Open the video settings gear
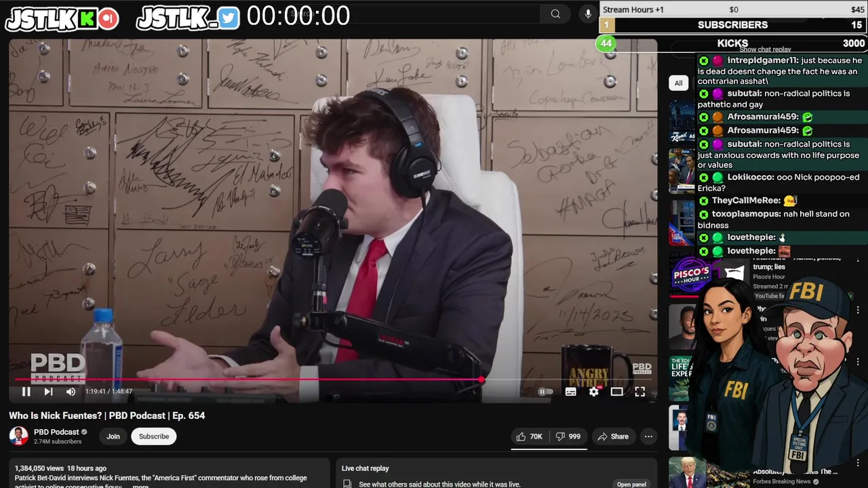This screenshot has height=488, width=868. (x=594, y=392)
